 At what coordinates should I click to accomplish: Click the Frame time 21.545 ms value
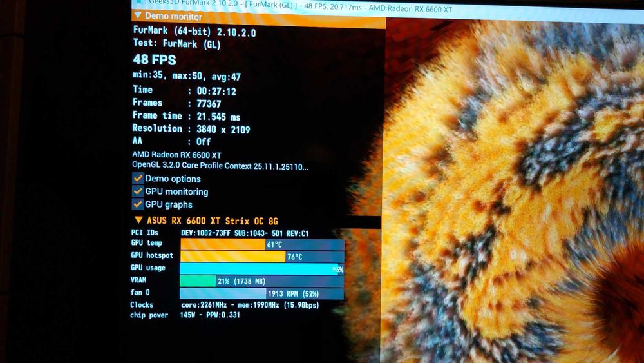click(218, 117)
